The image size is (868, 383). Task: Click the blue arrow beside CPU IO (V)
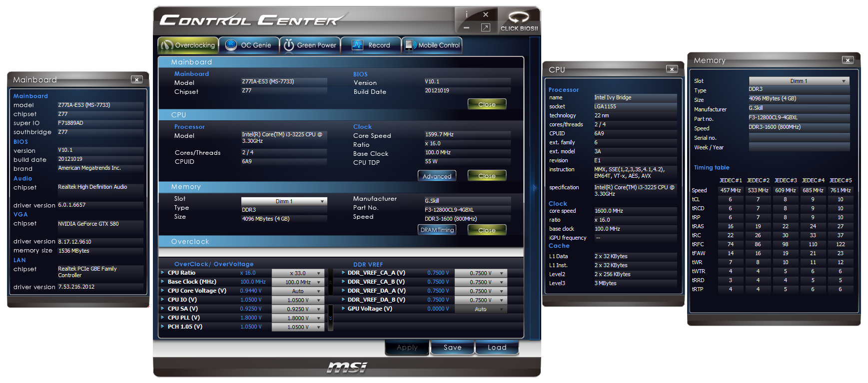click(162, 300)
